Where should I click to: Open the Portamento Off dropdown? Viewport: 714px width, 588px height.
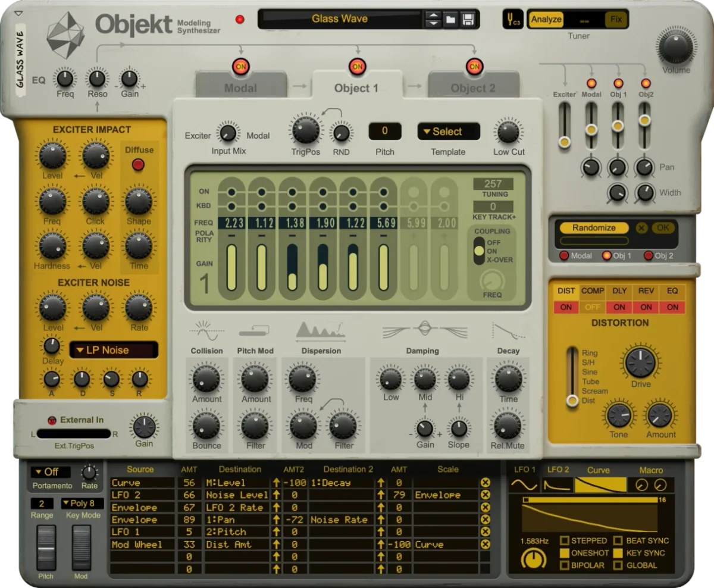tap(51, 472)
